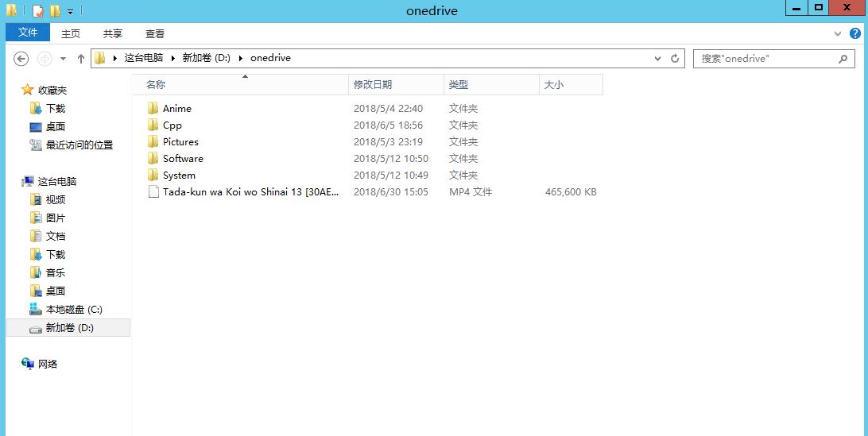The height and width of the screenshot is (436, 868).
Task: Expand the ribbon with the chevron
Action: (x=838, y=33)
